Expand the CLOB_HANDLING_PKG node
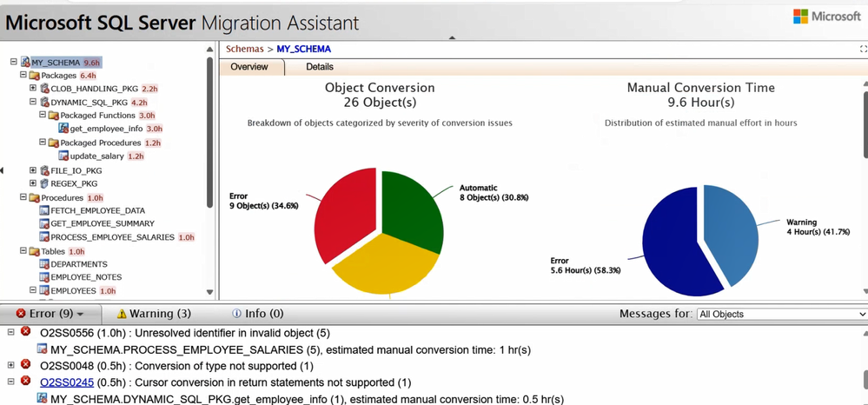The height and width of the screenshot is (405, 868). [x=33, y=88]
